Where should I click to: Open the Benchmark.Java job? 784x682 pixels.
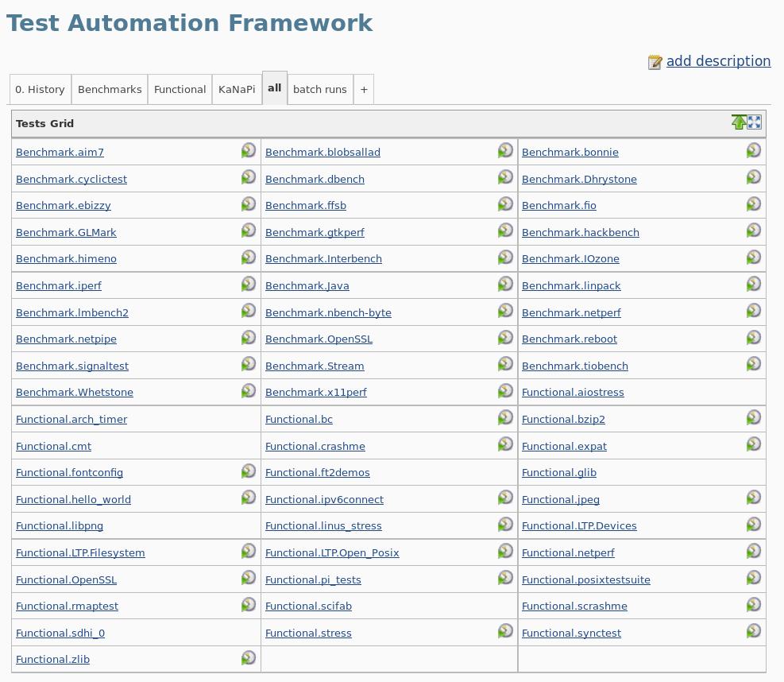[307, 285]
